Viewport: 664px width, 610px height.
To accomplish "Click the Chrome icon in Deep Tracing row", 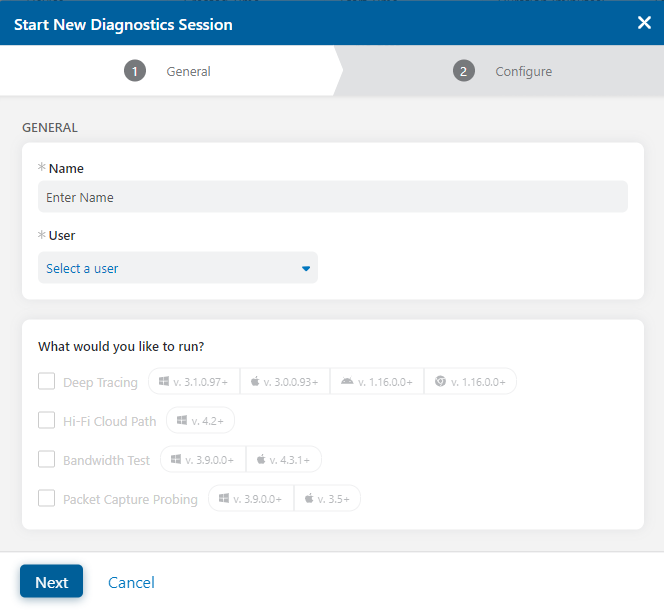I will pos(441,382).
